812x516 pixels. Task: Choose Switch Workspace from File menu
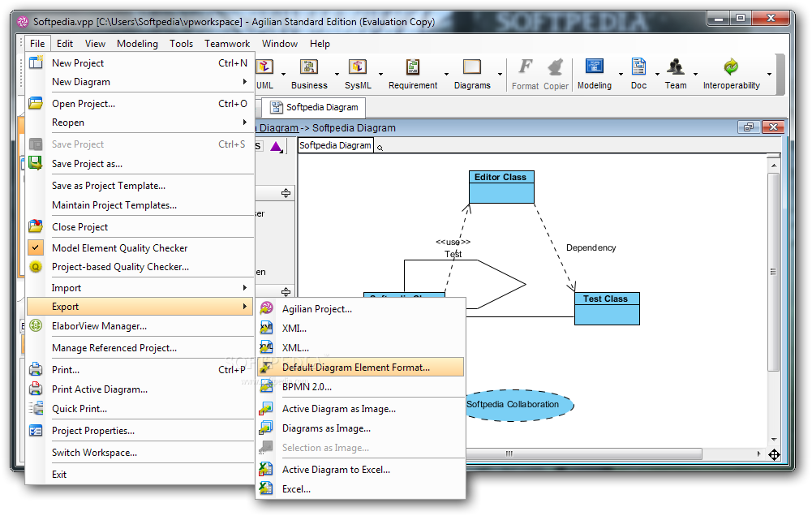(x=140, y=452)
